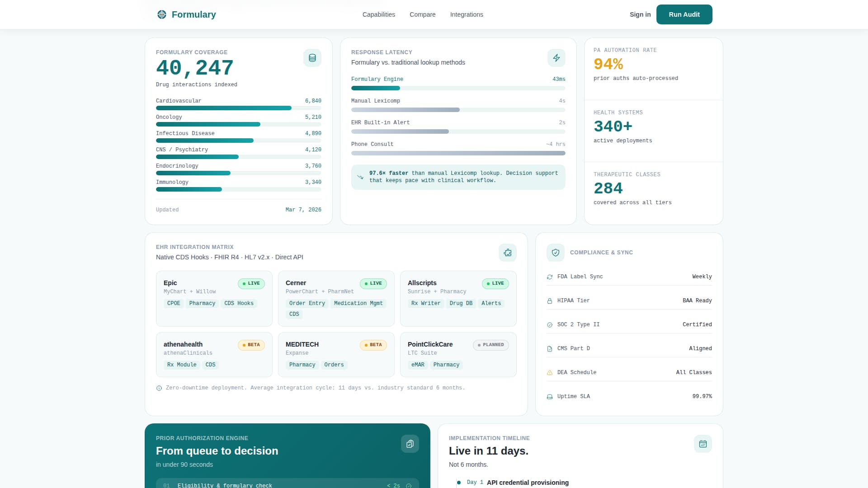Image resolution: width=868 pixels, height=488 pixels.
Task: Click the Drug DB tag on Allscripts
Action: pos(461,303)
